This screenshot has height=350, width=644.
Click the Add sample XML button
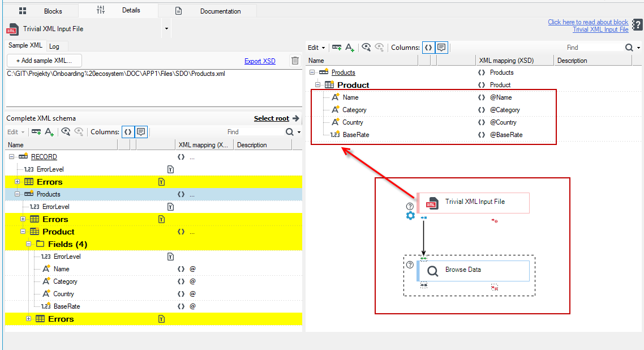click(44, 61)
